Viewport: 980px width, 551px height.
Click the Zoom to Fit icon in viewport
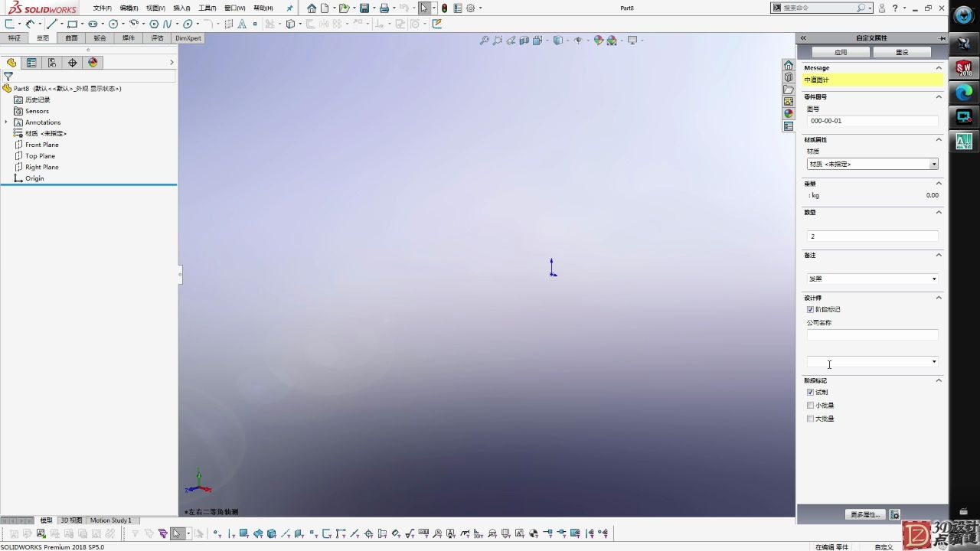point(484,41)
